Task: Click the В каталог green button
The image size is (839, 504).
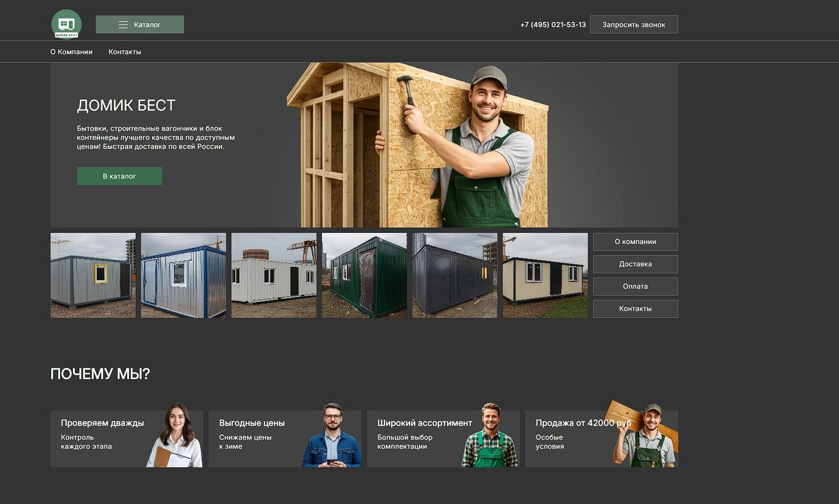Action: pyautogui.click(x=119, y=176)
